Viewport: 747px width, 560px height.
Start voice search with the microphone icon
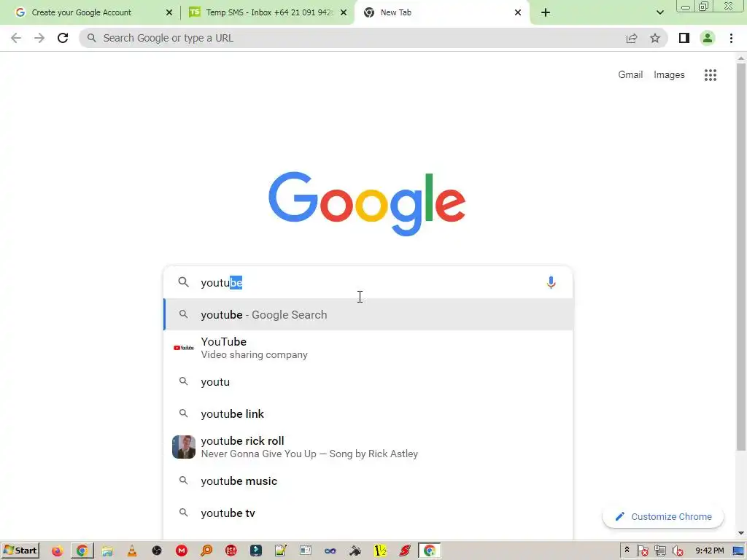point(551,282)
